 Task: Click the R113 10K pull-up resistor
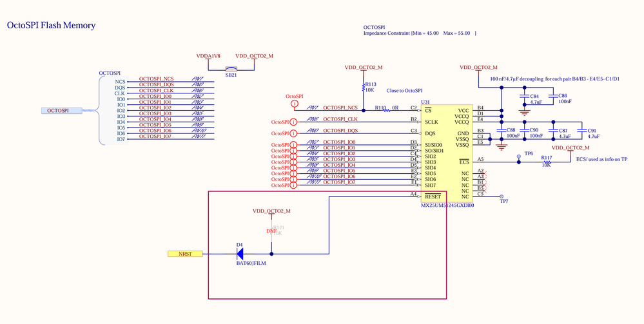pos(364,88)
